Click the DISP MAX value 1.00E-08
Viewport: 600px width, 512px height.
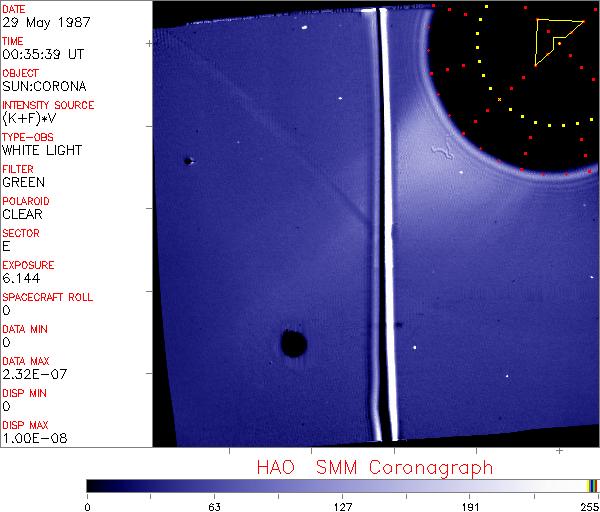34,438
